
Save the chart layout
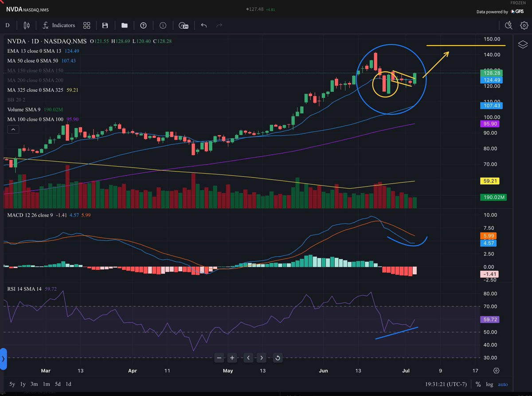pos(105,26)
